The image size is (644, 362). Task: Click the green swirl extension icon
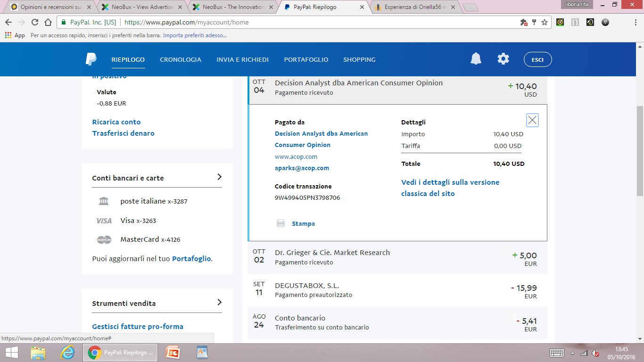click(590, 22)
